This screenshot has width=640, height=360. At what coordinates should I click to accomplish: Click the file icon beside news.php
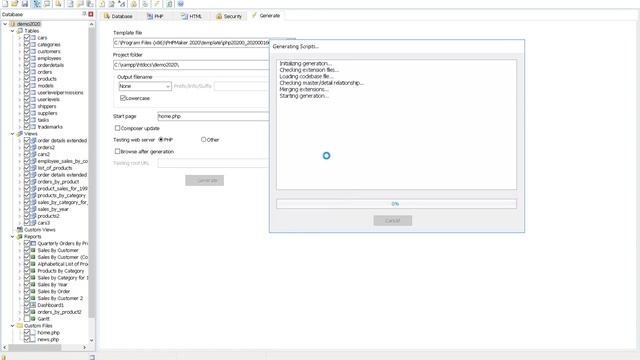(33, 340)
